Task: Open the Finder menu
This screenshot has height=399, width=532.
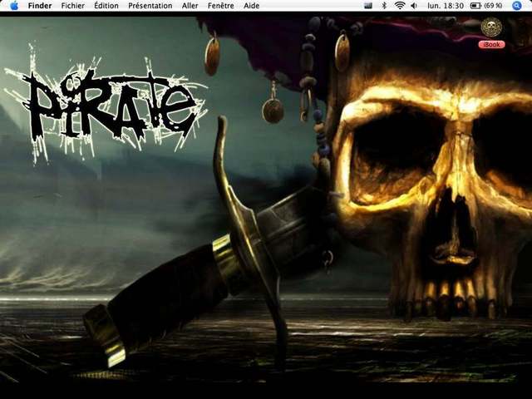Action: click(x=40, y=6)
